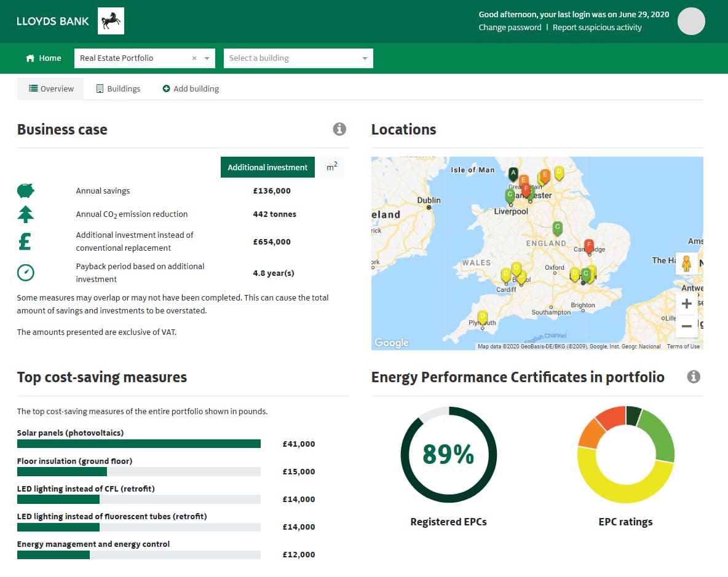Screen dimensions: 728x577
Task: Open the Add building tab
Action: tap(191, 88)
